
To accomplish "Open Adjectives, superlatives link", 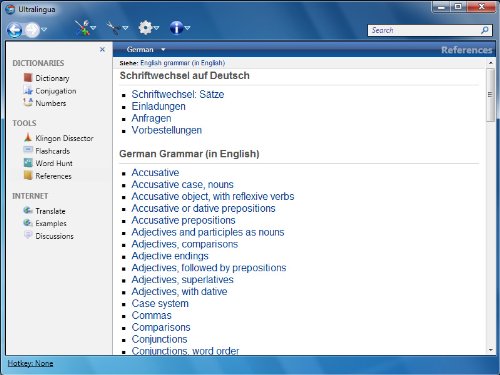I will [x=182, y=280].
